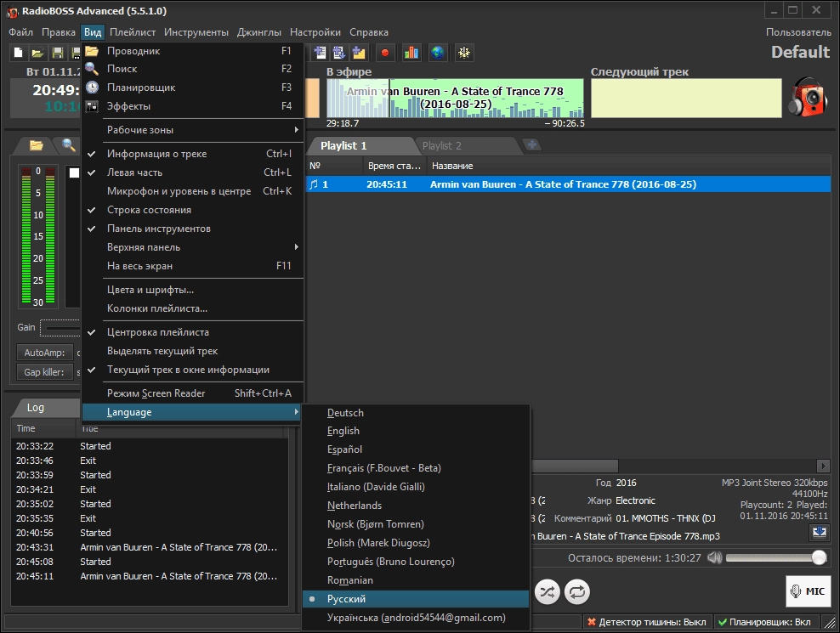Click the Gap killer button
This screenshot has height=633, width=840.
click(x=44, y=371)
